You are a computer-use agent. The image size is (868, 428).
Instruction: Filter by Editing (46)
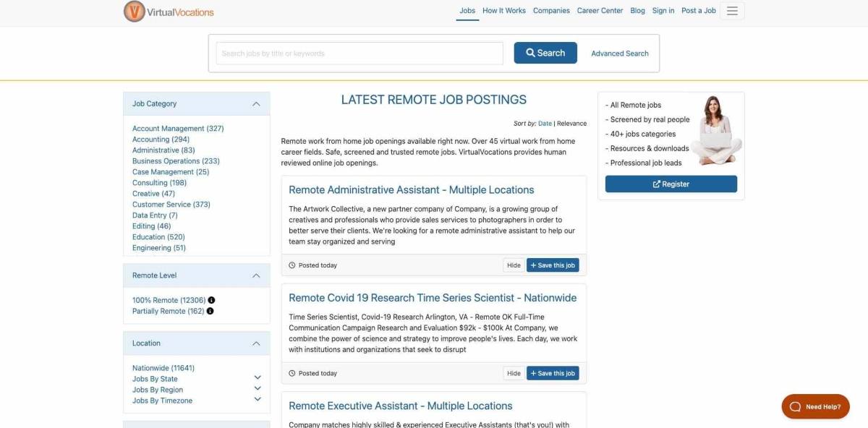(152, 226)
